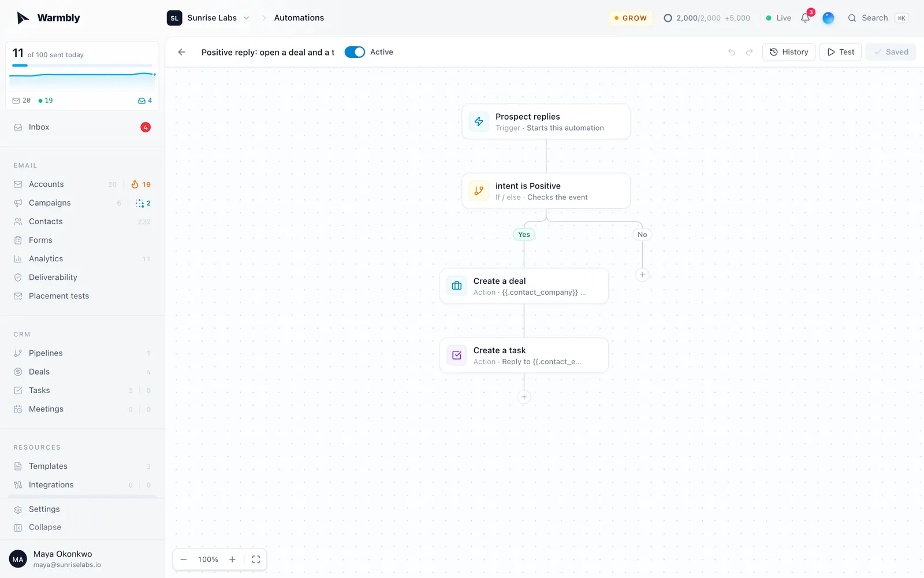Add a step below Create a task

524,397
